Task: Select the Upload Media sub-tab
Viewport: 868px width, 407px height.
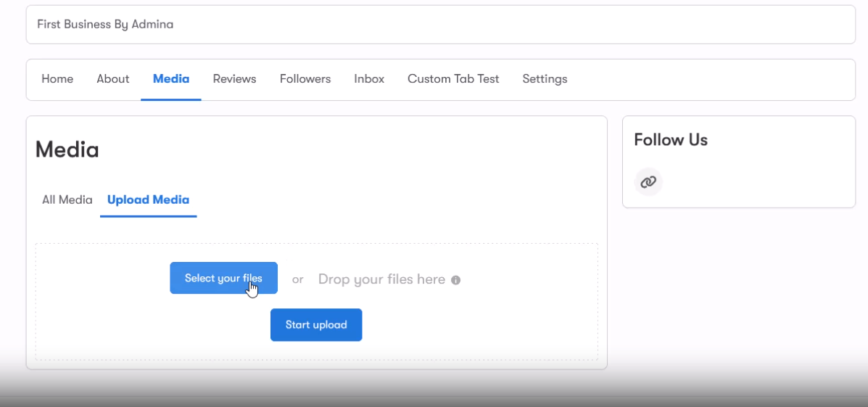Action: tap(148, 200)
